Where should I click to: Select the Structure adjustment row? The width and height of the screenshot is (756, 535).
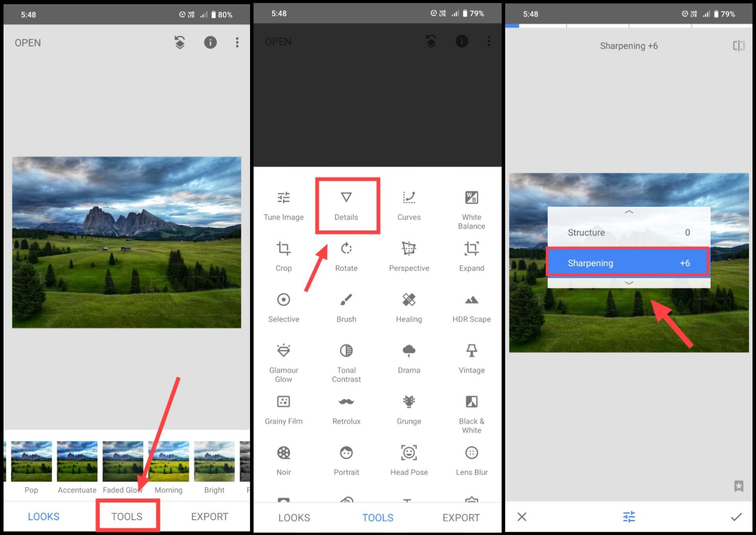coord(629,232)
